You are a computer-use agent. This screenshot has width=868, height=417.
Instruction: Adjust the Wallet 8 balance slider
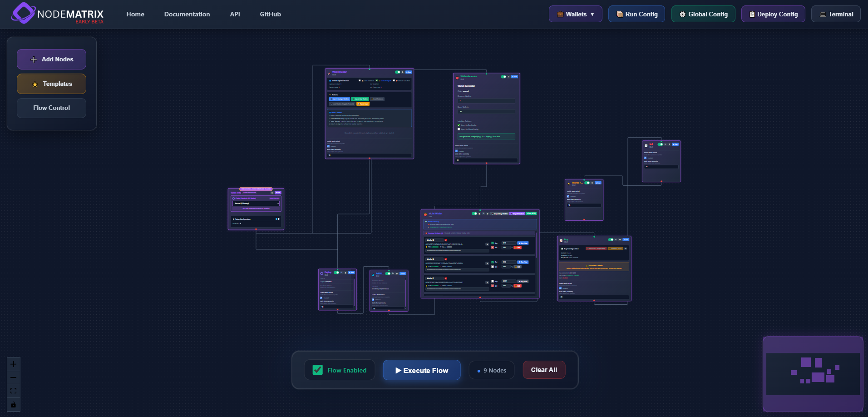(457, 251)
